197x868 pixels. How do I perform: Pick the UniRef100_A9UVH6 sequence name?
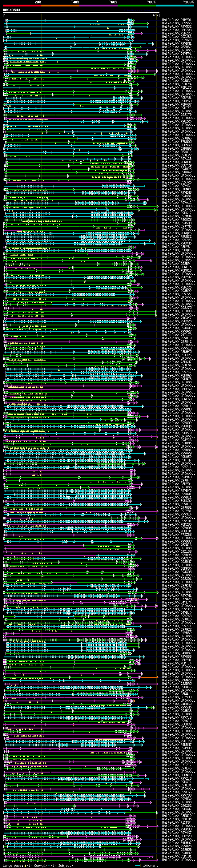(x=176, y=243)
